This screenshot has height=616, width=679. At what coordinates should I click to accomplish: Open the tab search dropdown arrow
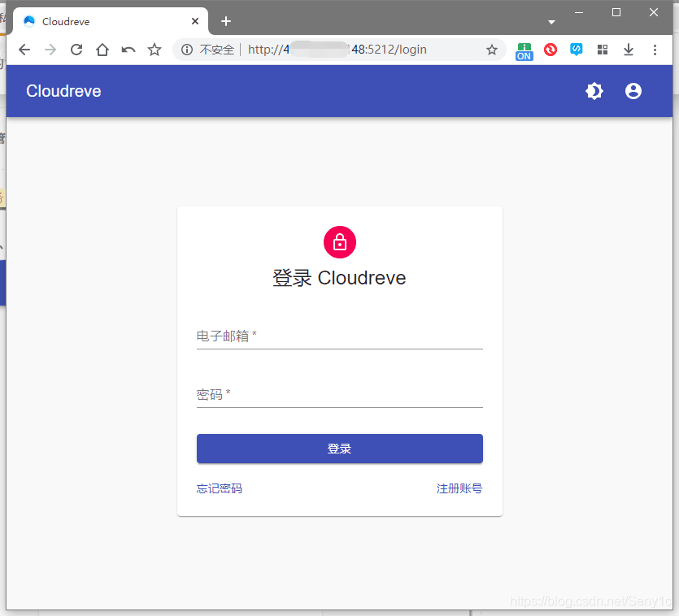tap(551, 21)
